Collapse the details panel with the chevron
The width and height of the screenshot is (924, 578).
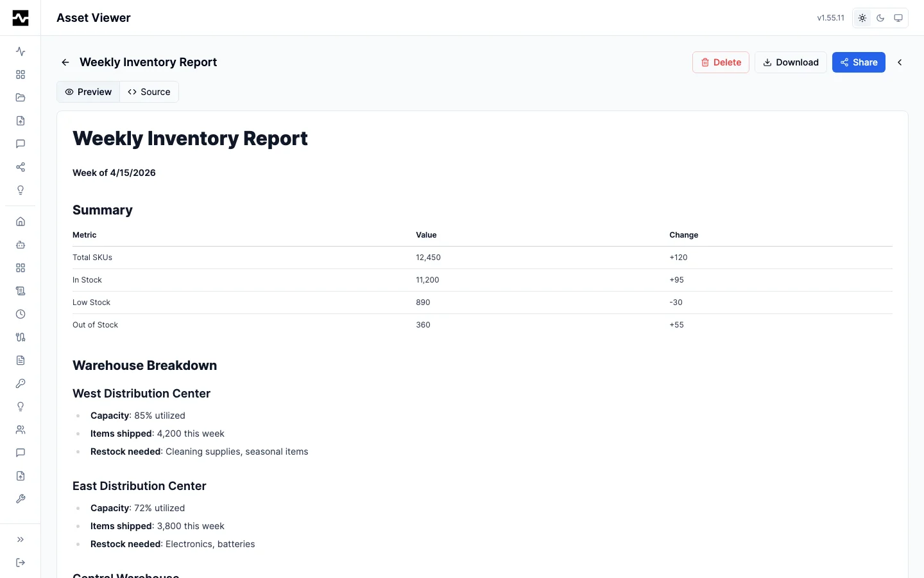click(x=900, y=62)
